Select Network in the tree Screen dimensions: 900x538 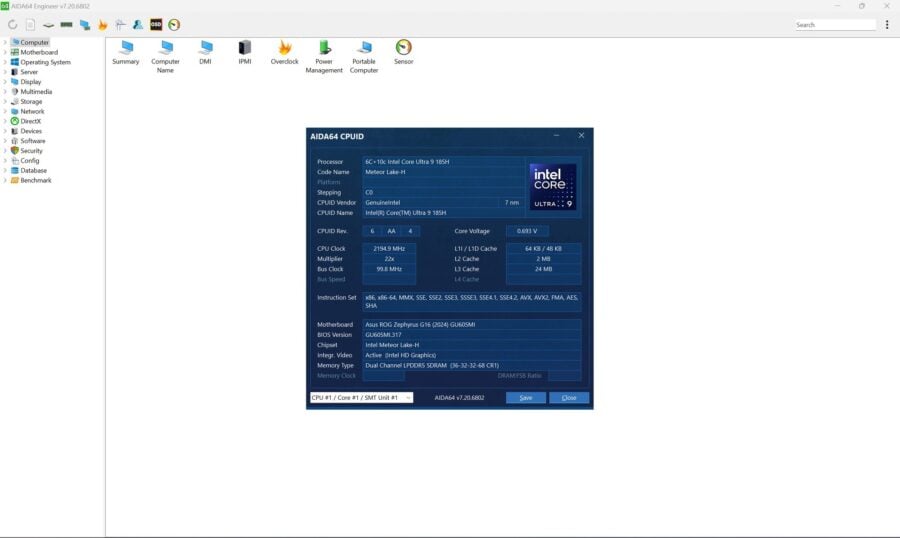[x=32, y=111]
